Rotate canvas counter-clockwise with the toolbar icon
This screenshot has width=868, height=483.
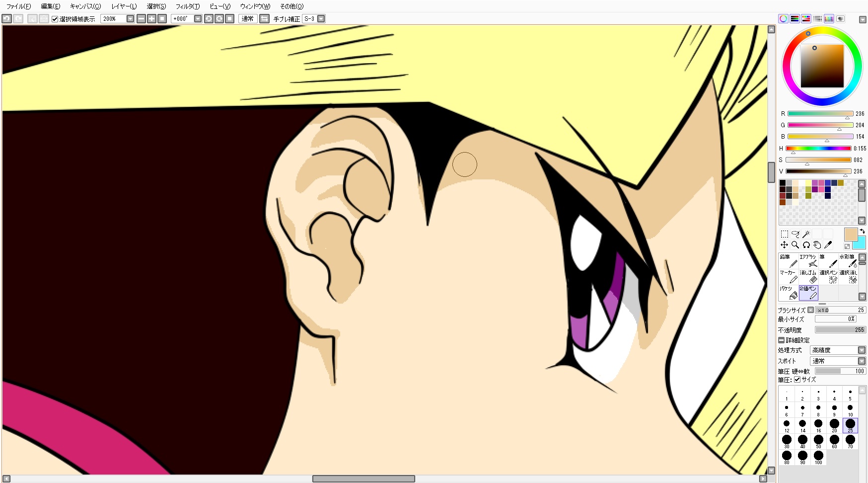pos(209,19)
